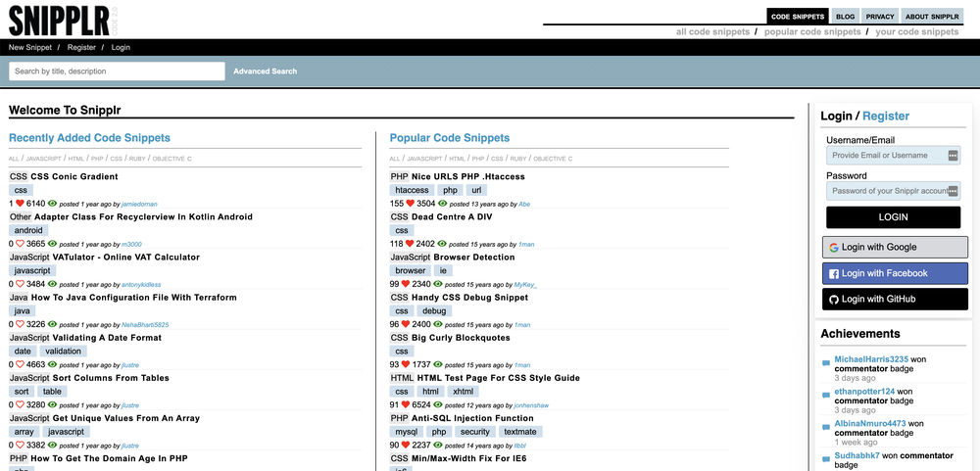Open the About Snipplr tab
The image size is (980, 471).
[x=932, y=17]
